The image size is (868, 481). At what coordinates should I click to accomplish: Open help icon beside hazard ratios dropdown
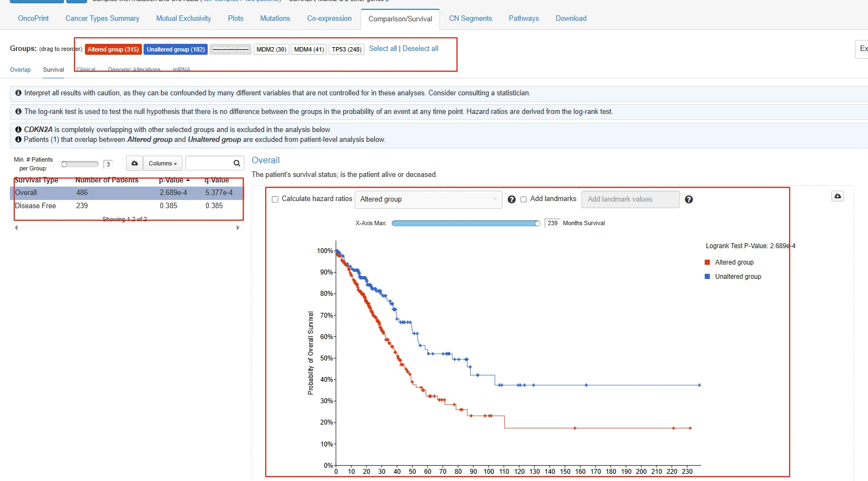click(511, 199)
